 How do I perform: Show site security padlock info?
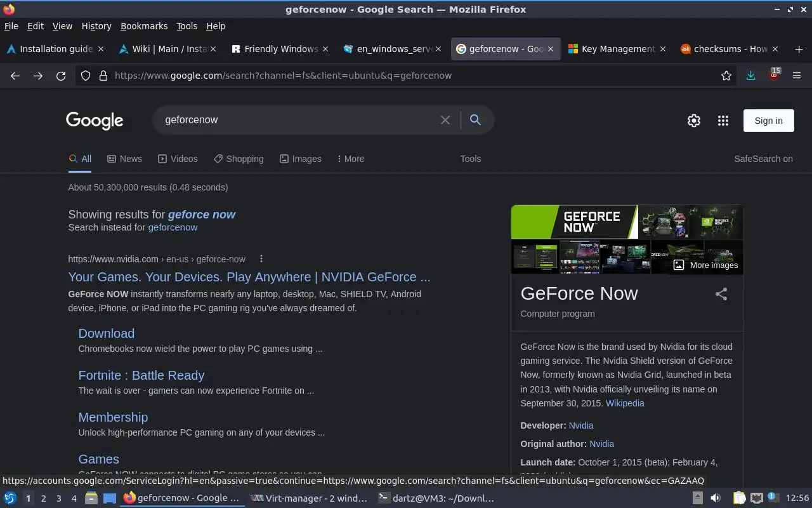pos(103,76)
